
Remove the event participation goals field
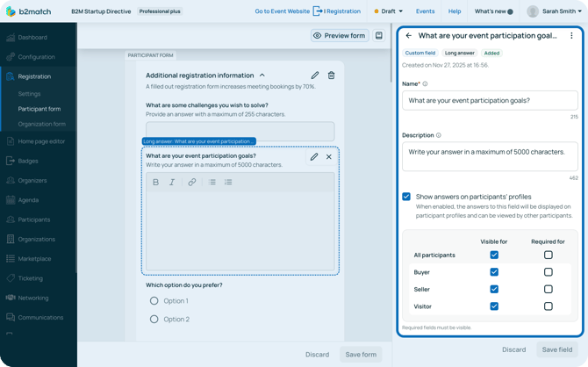pyautogui.click(x=329, y=157)
